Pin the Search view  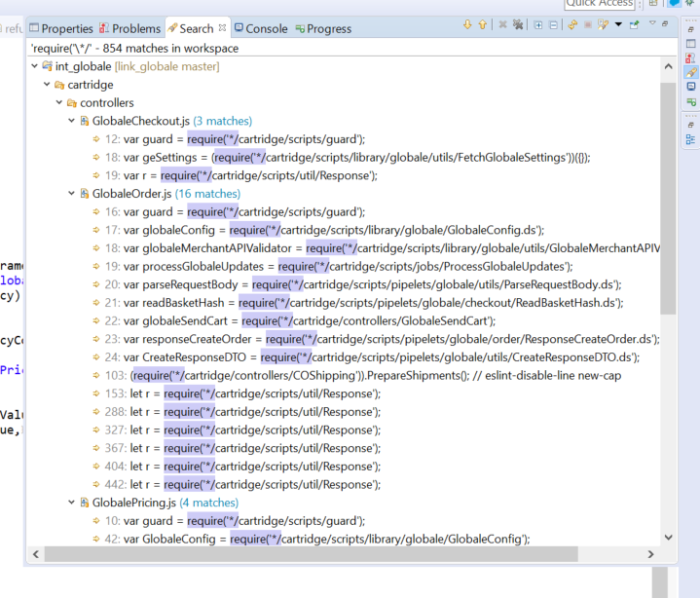click(634, 24)
